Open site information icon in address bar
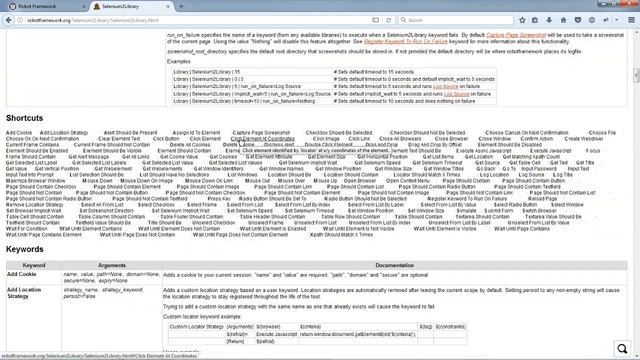 tap(20, 20)
